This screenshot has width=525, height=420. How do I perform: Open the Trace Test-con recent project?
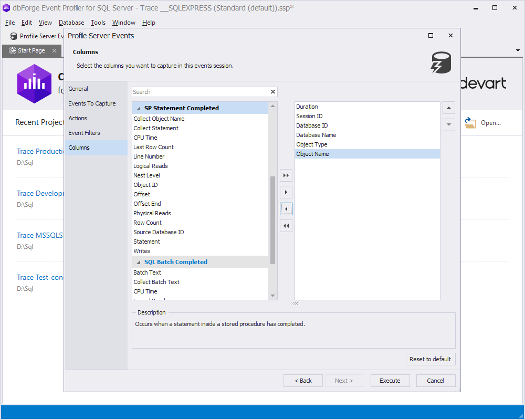click(40, 277)
